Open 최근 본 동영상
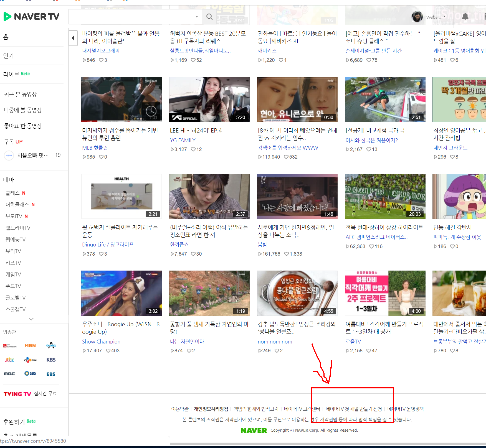Image resolution: width=486 pixels, height=448 pixels. pyautogui.click(x=20, y=94)
